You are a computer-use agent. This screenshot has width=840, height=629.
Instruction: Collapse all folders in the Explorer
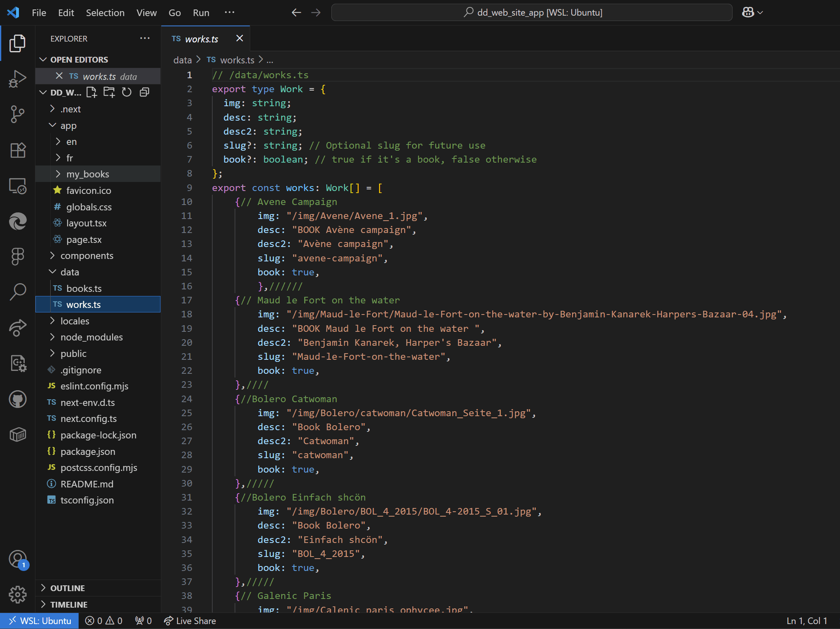click(x=144, y=92)
